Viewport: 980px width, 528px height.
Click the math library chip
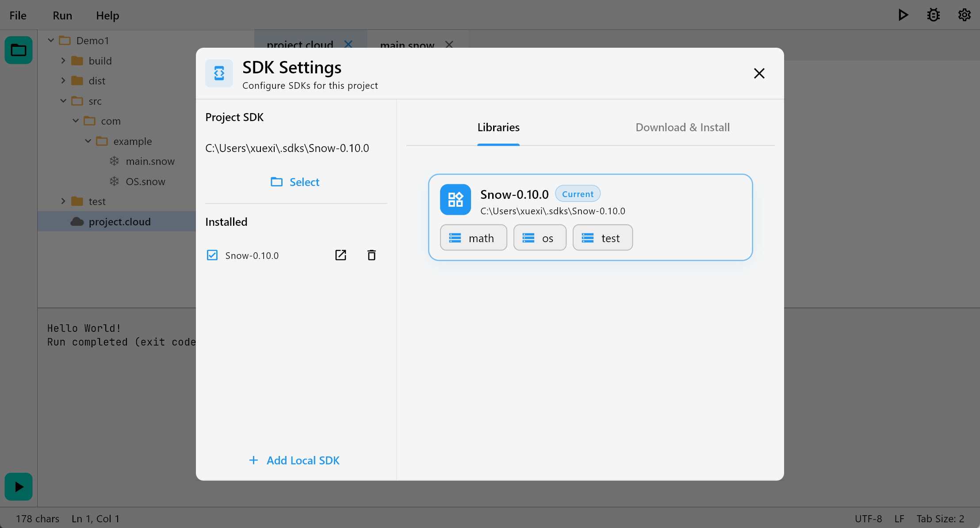(x=473, y=238)
